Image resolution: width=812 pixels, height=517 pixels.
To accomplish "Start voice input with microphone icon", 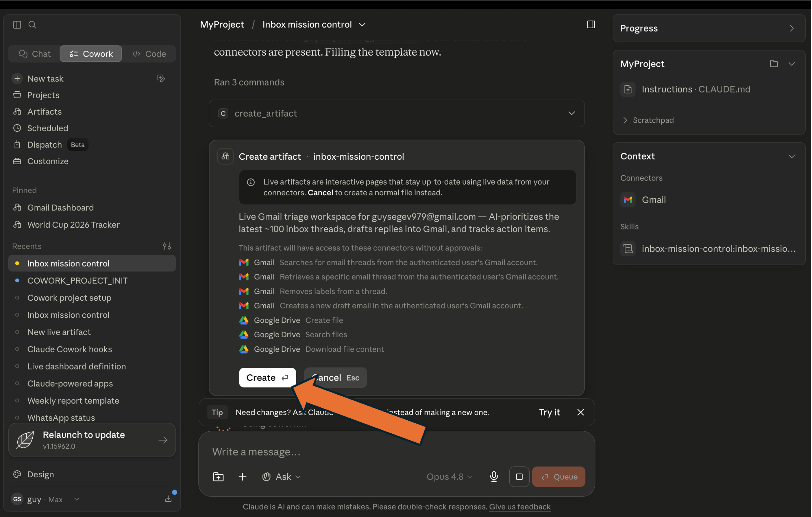I will point(494,476).
